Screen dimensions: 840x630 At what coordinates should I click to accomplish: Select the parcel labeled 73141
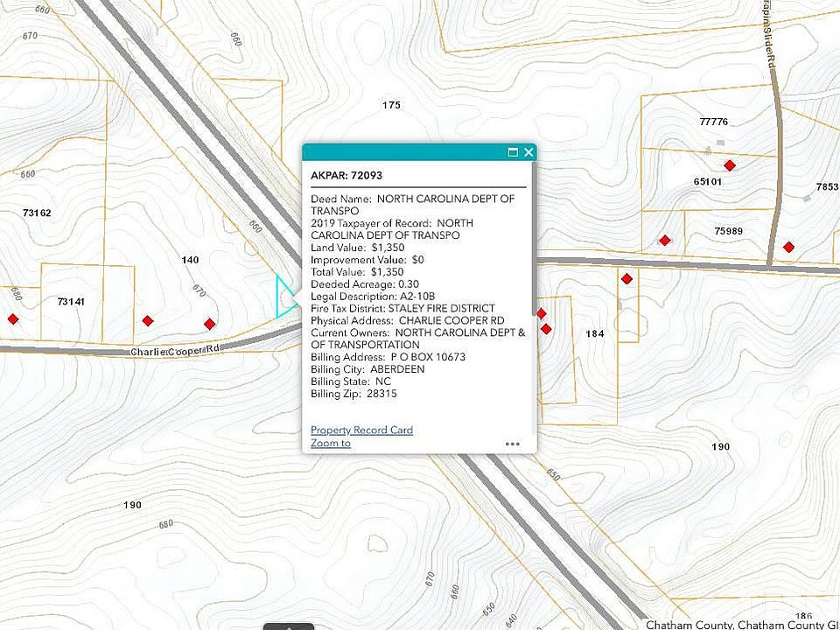(71, 302)
